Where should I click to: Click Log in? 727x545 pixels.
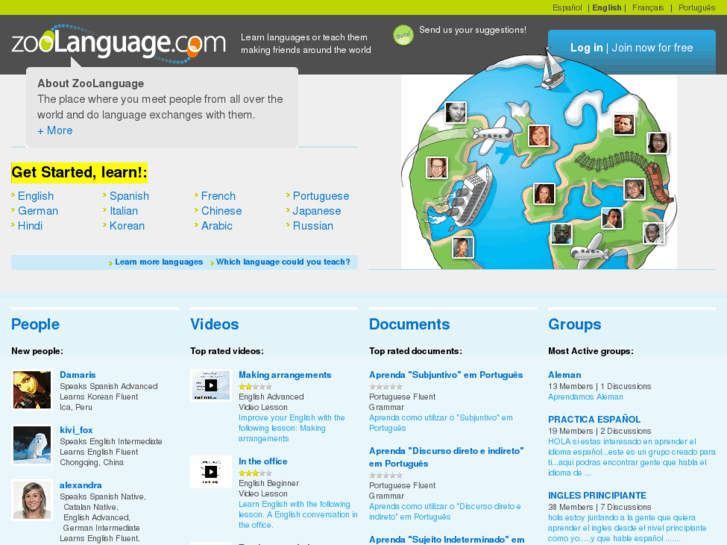(586, 48)
